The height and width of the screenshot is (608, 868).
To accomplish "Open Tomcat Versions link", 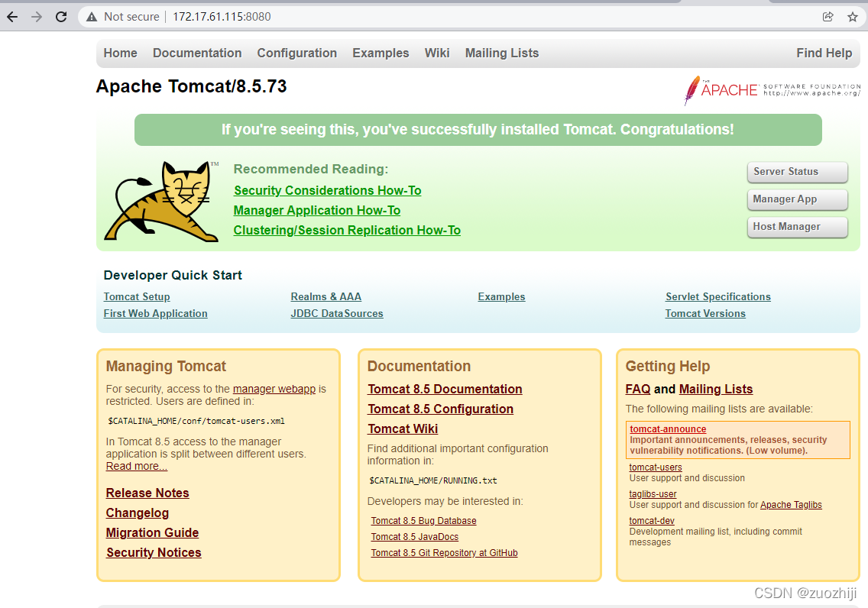I will coord(705,313).
